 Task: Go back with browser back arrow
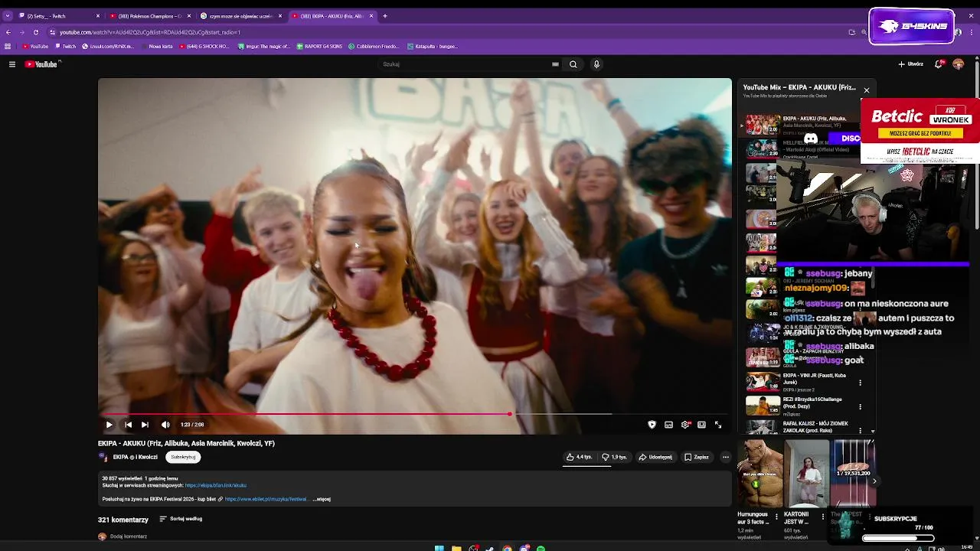point(8,32)
